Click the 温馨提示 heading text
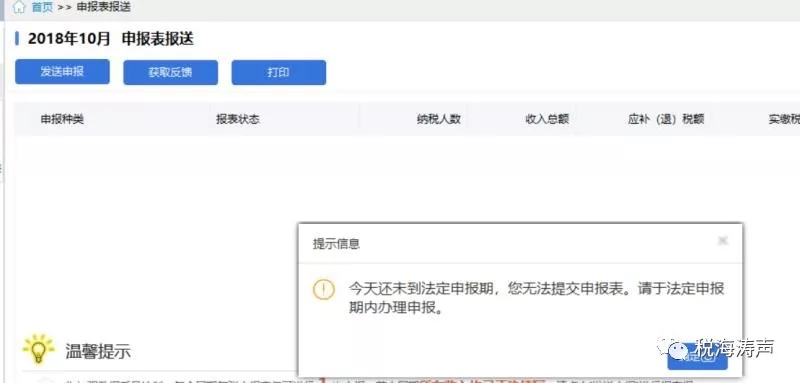Image resolution: width=800 pixels, height=383 pixels. (x=98, y=351)
